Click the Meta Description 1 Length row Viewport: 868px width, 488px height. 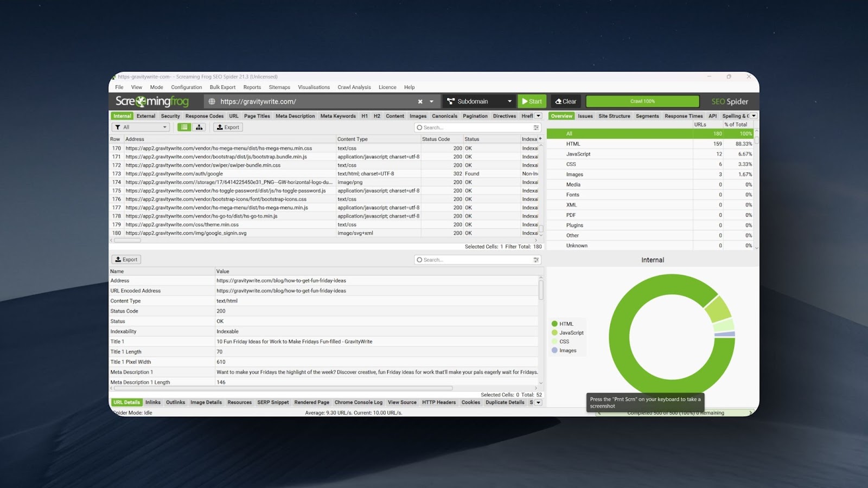324,382
